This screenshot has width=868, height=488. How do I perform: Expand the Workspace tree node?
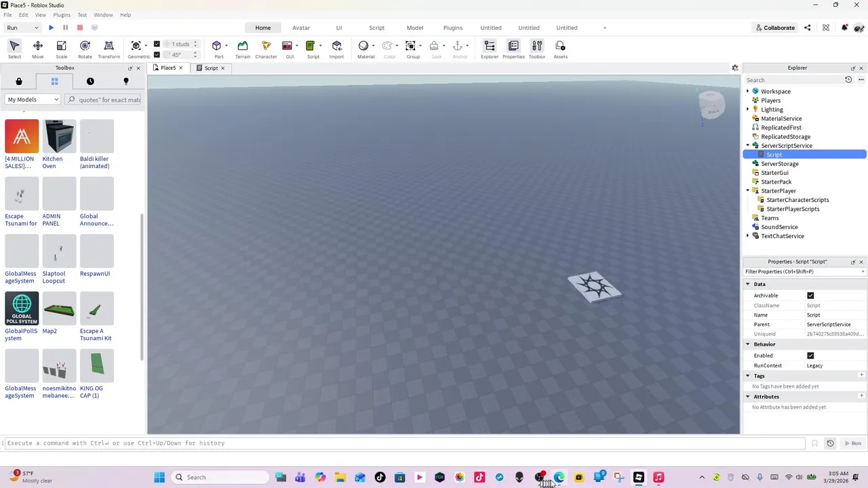tap(748, 91)
